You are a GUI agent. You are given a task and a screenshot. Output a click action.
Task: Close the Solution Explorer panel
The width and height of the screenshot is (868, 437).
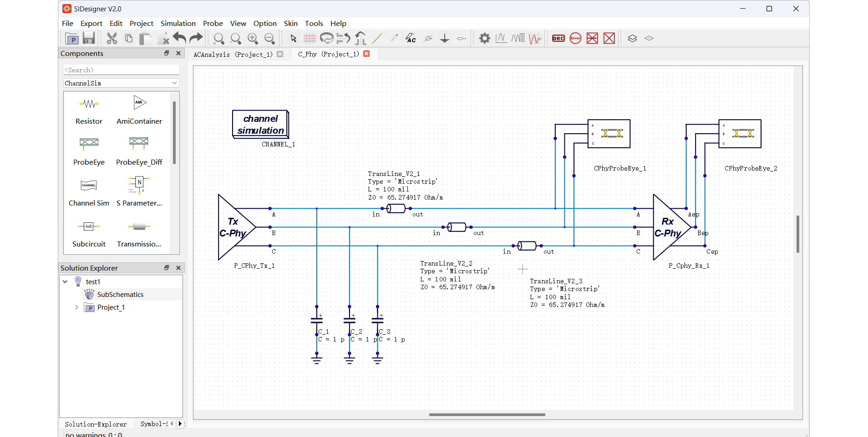click(x=178, y=268)
